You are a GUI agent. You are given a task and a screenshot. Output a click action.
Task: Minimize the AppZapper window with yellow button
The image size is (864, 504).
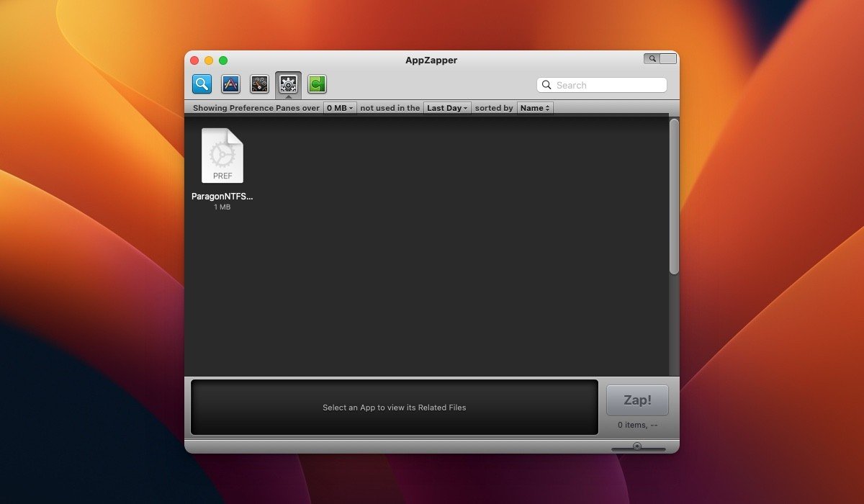(209, 60)
